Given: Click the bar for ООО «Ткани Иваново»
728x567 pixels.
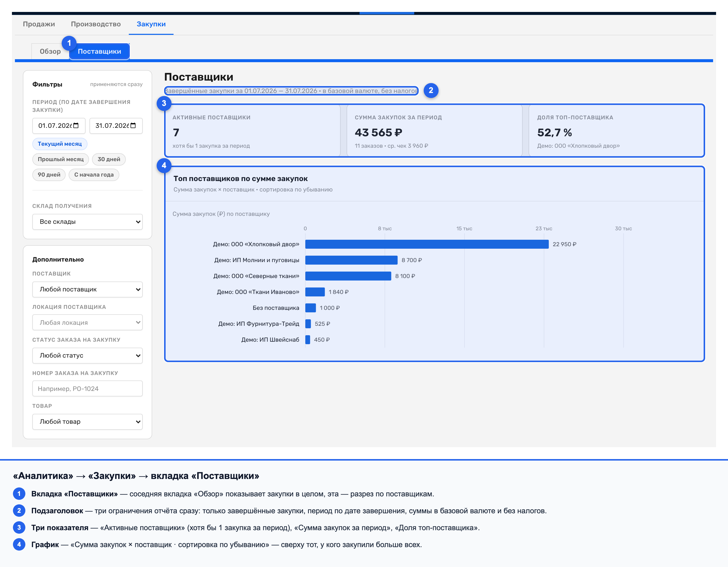Looking at the screenshot, I should pyautogui.click(x=315, y=292).
